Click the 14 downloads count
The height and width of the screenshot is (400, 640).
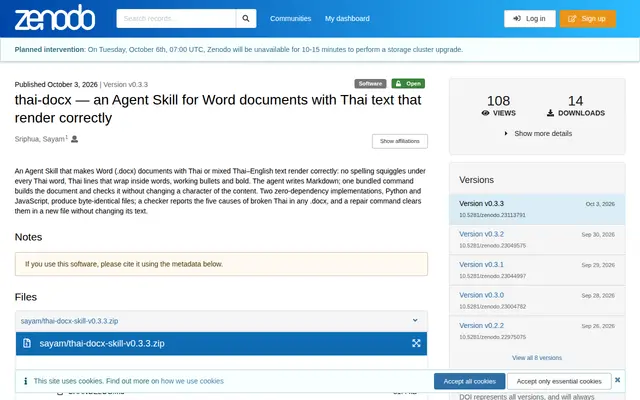[576, 101]
